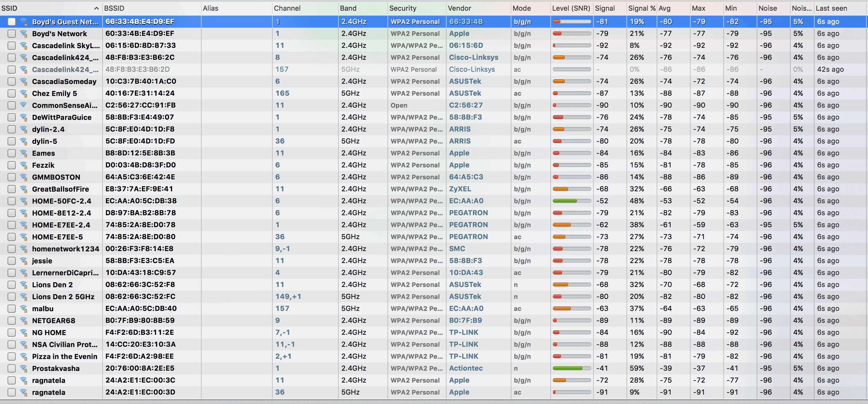The height and width of the screenshot is (404, 868).
Task: Scroll the network list vertically downward
Action: tap(865, 222)
